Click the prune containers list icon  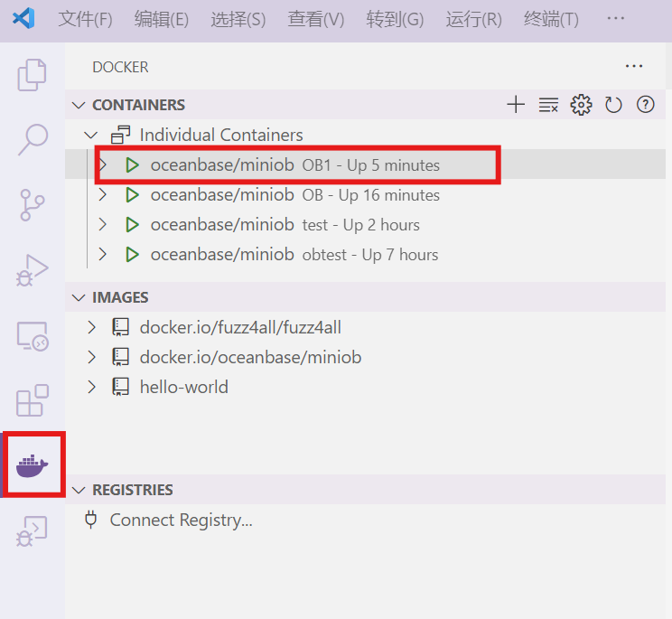coord(548,105)
